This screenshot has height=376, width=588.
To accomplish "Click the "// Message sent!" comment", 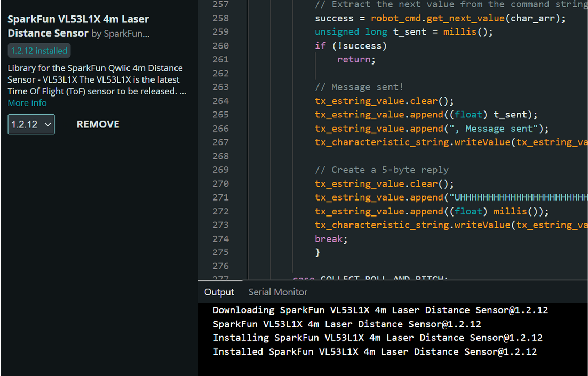I will [359, 87].
